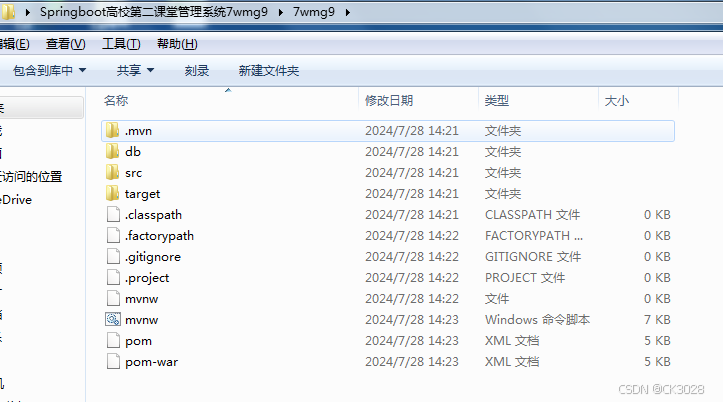The height and width of the screenshot is (402, 723).
Task: Expand arrow after Springboot高校第二课堂管理系统7wmg9
Action: point(280,12)
